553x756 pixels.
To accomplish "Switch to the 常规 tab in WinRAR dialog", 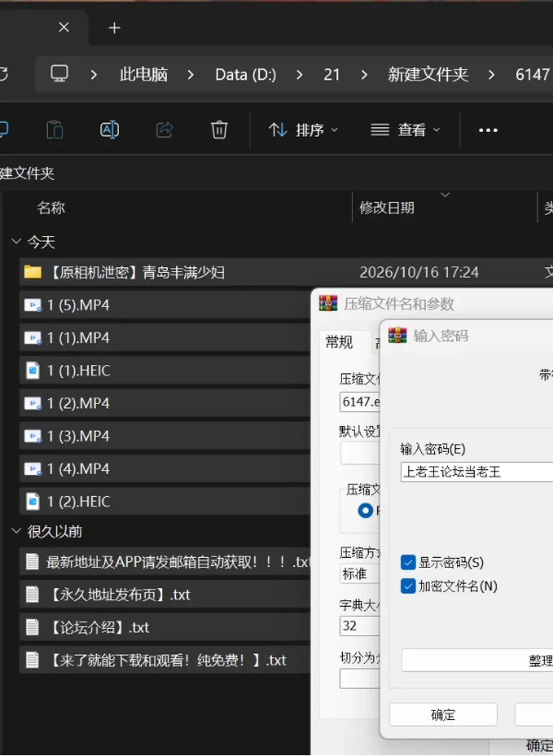I will pyautogui.click(x=339, y=342).
